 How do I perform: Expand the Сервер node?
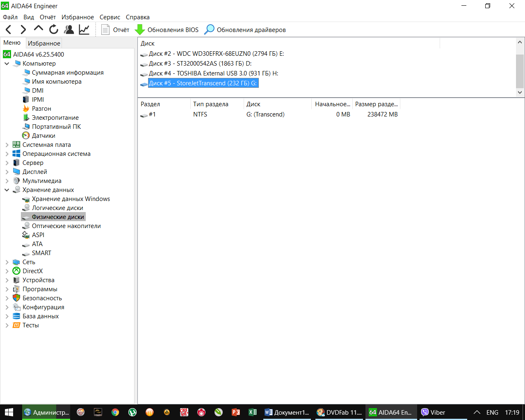click(7, 163)
